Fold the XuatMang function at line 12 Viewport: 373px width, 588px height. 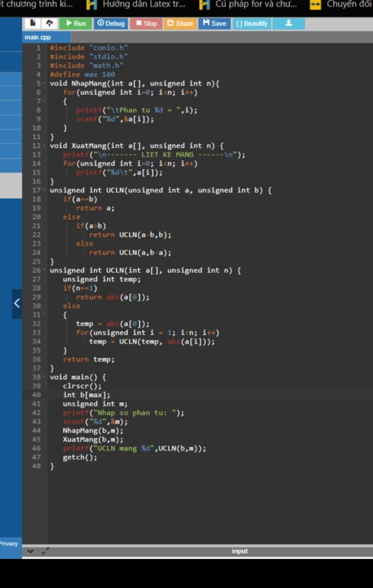(x=44, y=146)
